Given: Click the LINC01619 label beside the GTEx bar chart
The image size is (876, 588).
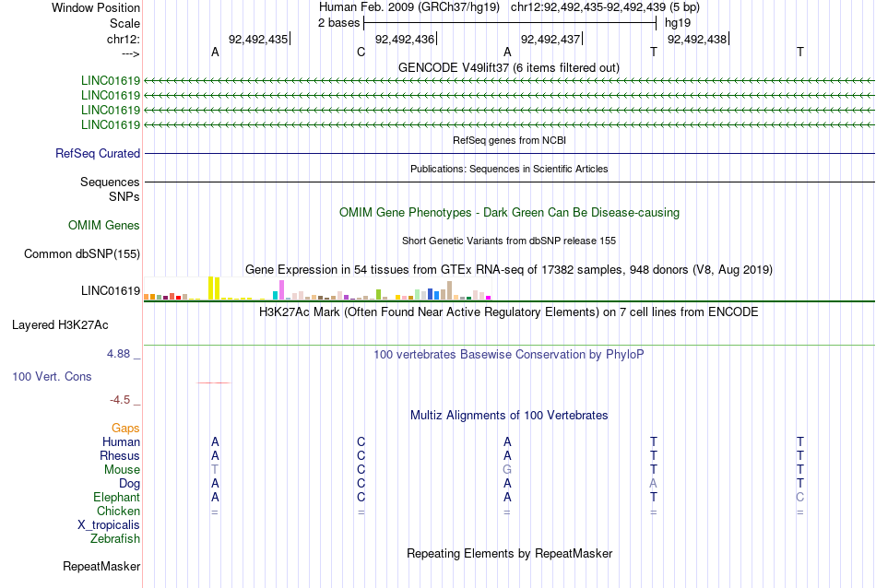Looking at the screenshot, I should click(111, 291).
